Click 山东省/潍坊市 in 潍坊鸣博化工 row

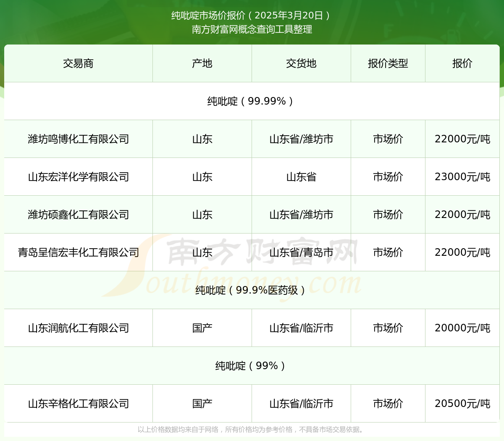pyautogui.click(x=301, y=139)
